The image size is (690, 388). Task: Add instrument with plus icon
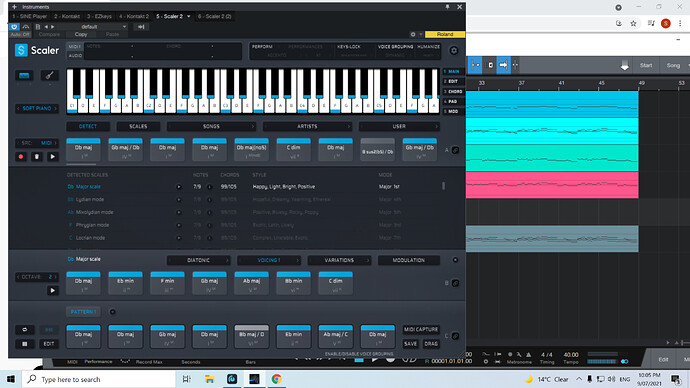click(15, 7)
